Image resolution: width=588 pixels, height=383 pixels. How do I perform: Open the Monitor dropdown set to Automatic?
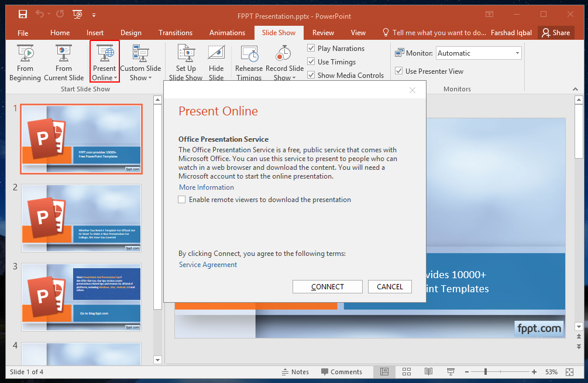pyautogui.click(x=479, y=53)
